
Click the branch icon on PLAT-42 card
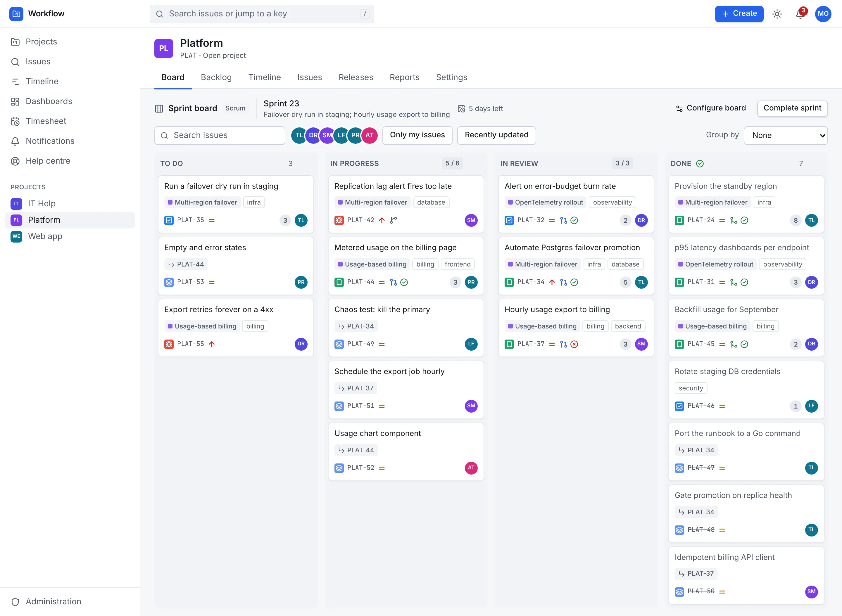point(394,220)
